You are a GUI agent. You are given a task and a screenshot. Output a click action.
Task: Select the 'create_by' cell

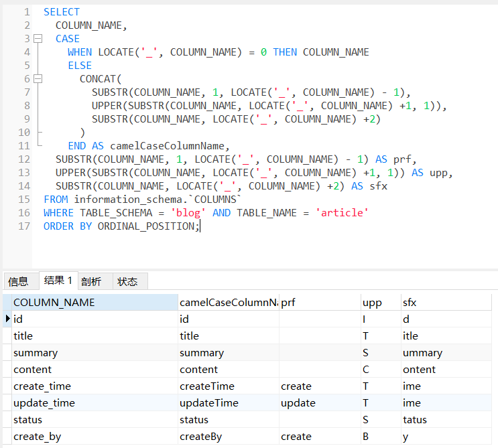(x=95, y=437)
